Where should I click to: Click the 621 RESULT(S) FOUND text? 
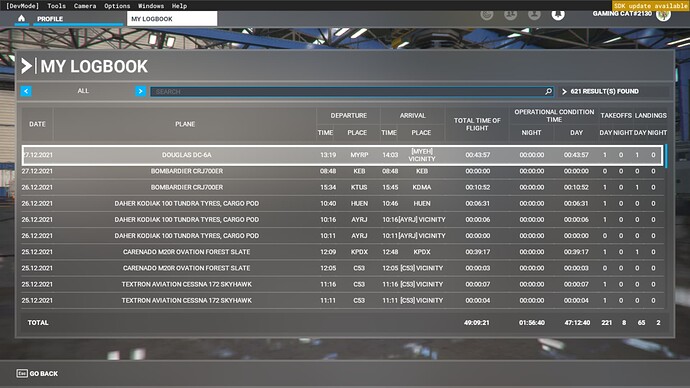click(x=604, y=91)
